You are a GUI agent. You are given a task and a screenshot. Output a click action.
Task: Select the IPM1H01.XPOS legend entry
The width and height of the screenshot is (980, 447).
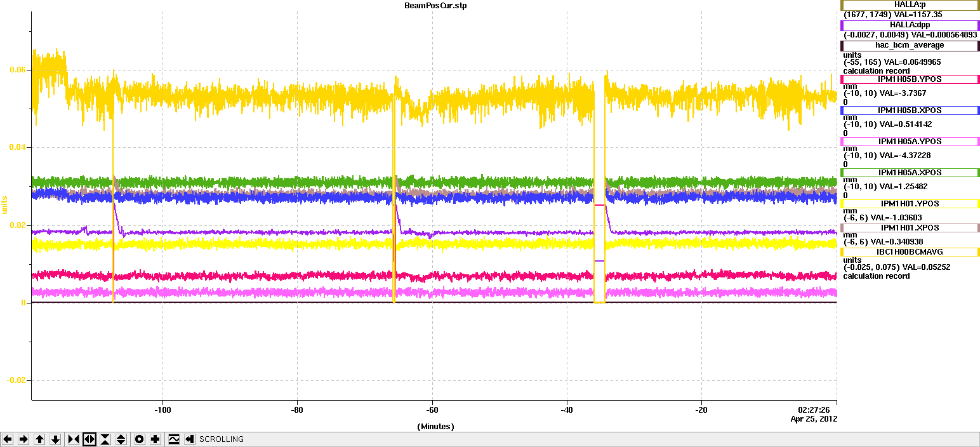point(910,227)
